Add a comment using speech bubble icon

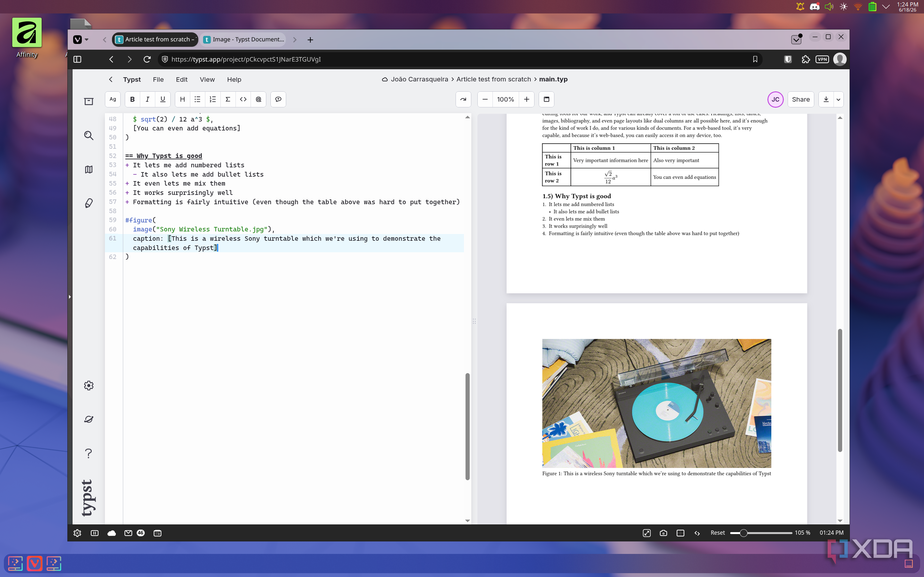coord(278,99)
